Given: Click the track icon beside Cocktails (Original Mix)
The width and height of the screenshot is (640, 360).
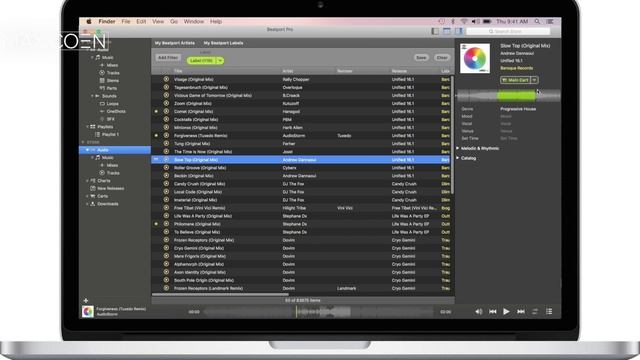Looking at the screenshot, I should [166, 119].
